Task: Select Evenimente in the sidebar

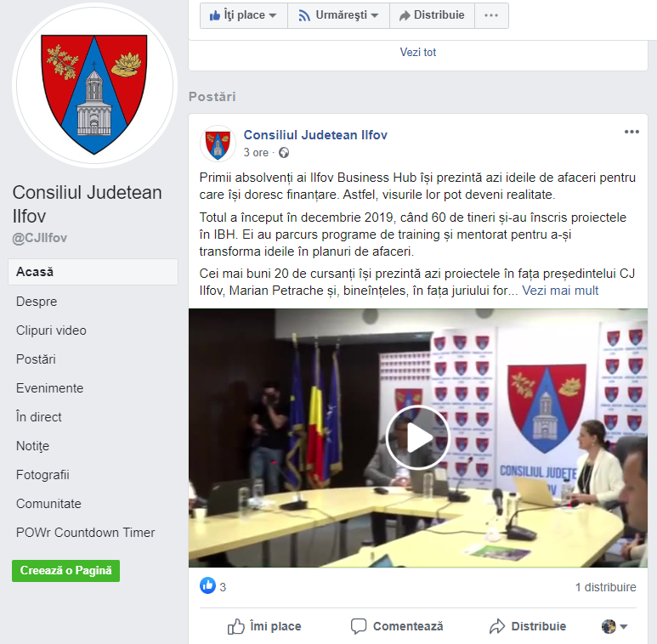Action: pyautogui.click(x=50, y=388)
